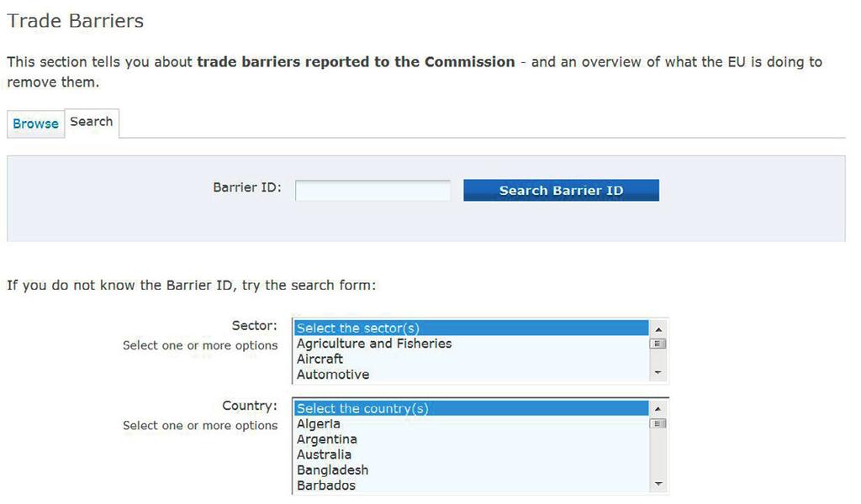
Task: Pick Argentina from the country list
Action: pyautogui.click(x=472, y=439)
